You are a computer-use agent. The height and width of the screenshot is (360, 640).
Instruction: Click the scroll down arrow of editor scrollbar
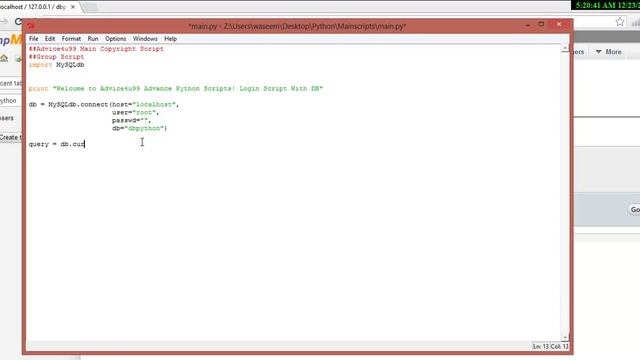click(565, 338)
